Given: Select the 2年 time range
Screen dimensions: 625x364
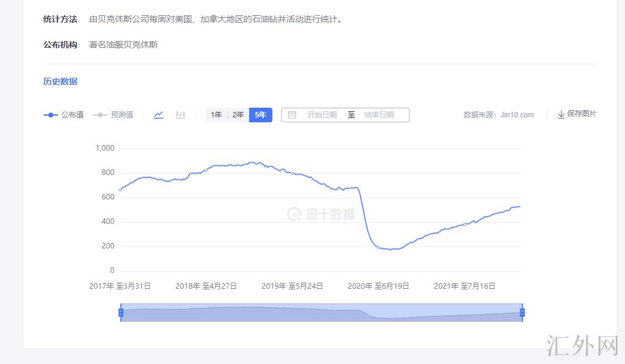Looking at the screenshot, I should pos(238,114).
